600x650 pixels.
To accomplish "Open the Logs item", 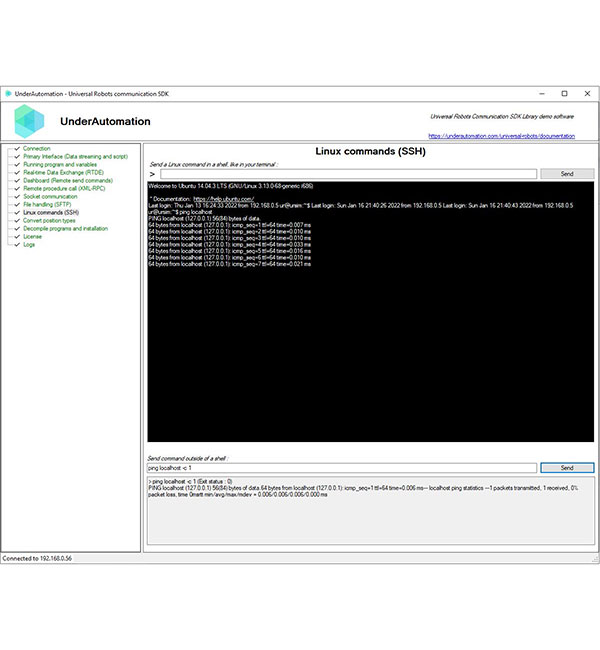I will [29, 245].
